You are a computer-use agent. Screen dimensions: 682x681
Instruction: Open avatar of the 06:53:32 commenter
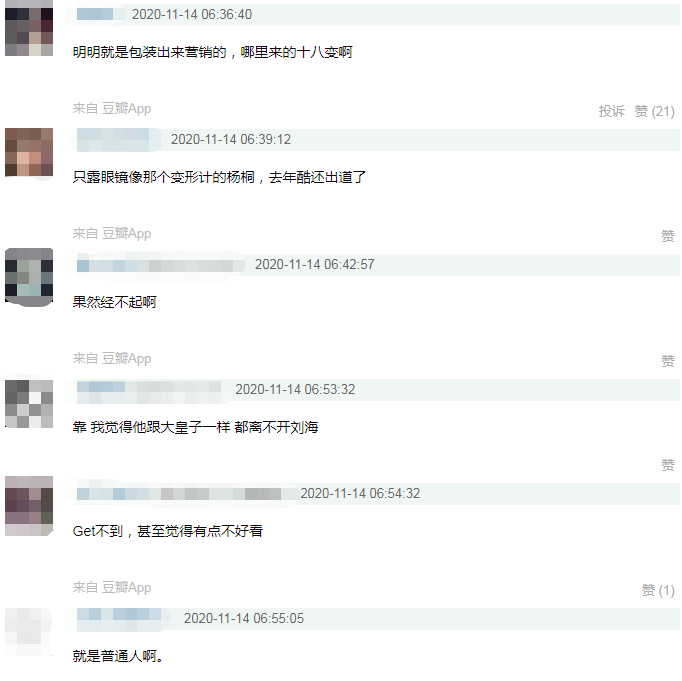tap(29, 404)
